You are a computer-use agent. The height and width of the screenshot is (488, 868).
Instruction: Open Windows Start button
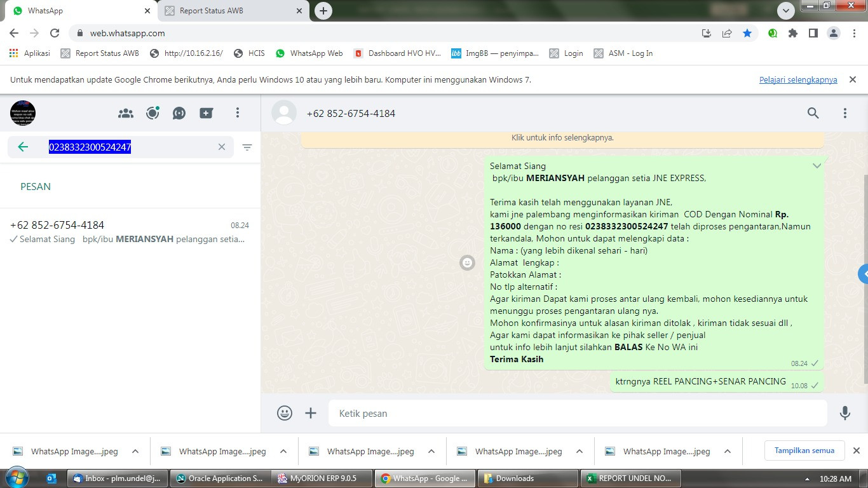coord(16,478)
